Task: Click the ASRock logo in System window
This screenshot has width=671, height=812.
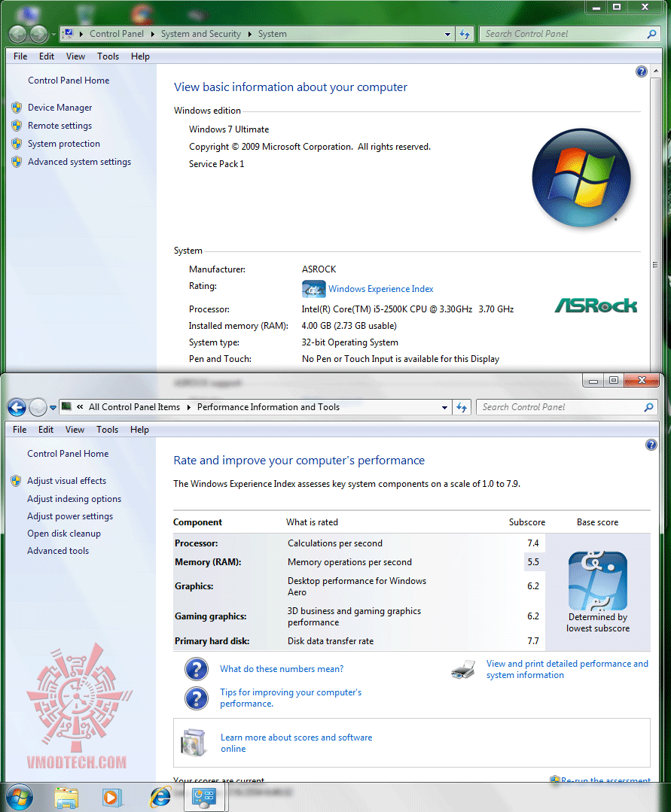Action: pos(596,306)
